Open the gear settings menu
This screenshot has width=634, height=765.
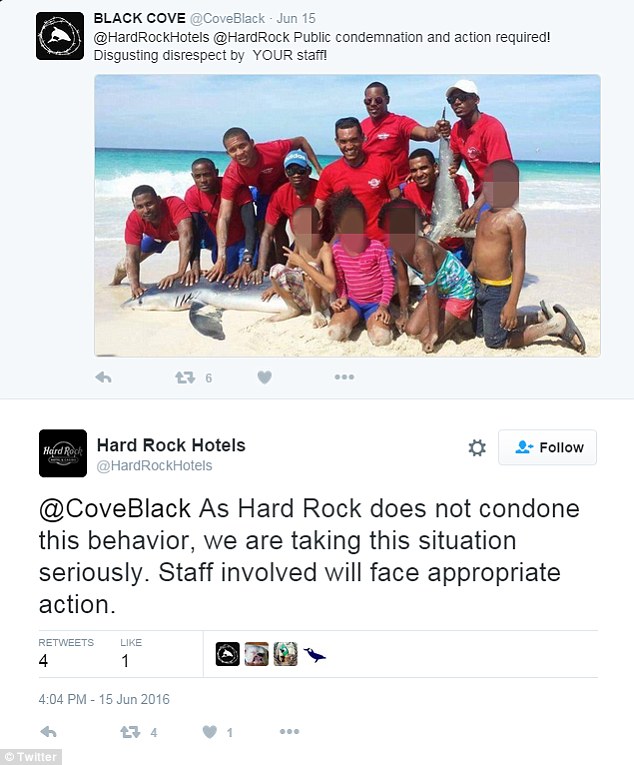point(477,447)
